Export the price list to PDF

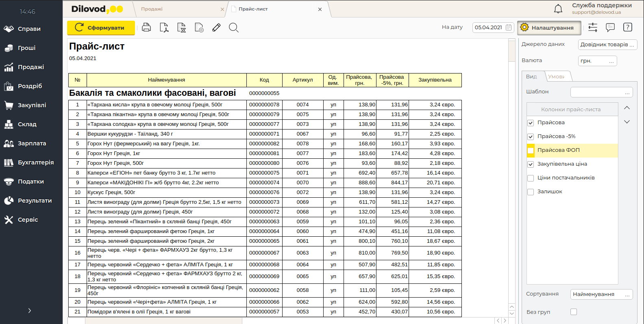click(x=164, y=28)
